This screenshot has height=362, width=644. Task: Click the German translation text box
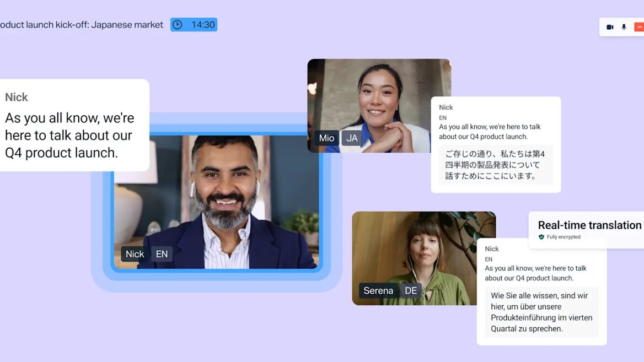[541, 312]
